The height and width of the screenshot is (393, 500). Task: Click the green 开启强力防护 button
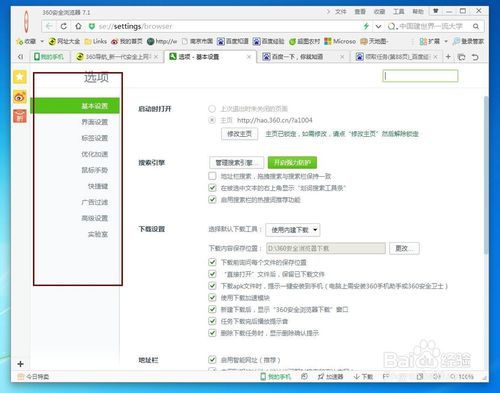point(292,163)
